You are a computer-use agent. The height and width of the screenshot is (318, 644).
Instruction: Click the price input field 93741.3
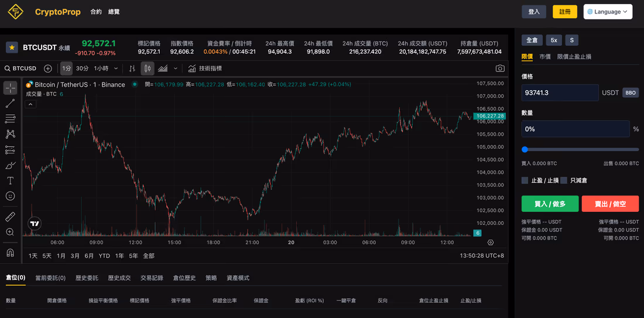[x=560, y=93]
